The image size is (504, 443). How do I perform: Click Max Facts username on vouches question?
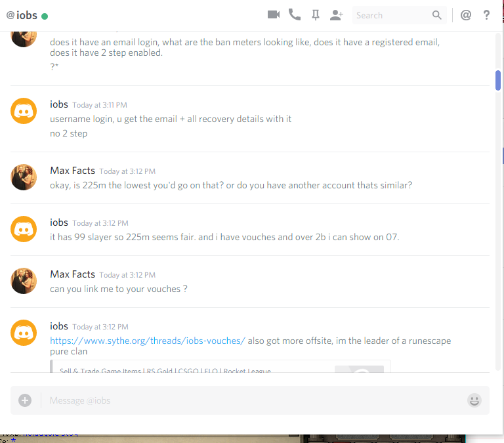(72, 274)
